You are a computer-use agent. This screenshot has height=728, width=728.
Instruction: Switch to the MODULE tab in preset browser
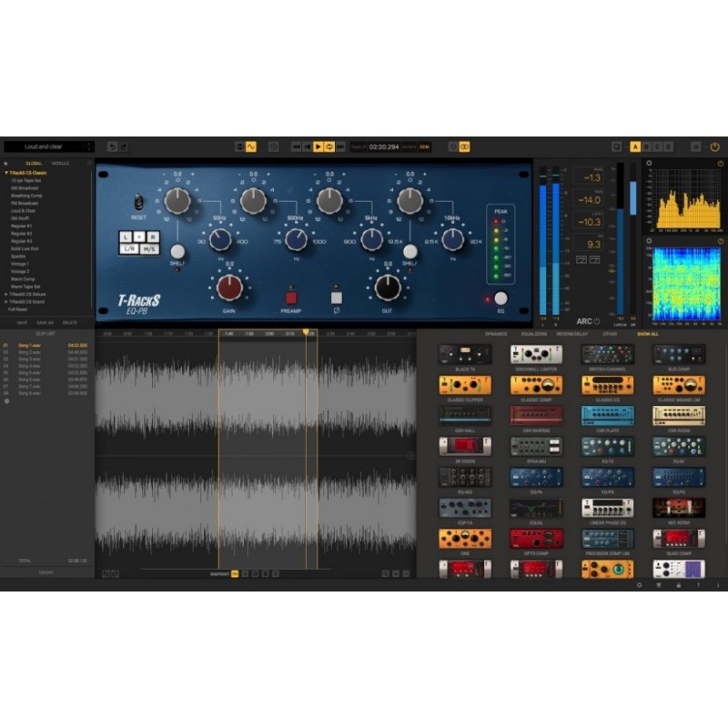(x=61, y=162)
